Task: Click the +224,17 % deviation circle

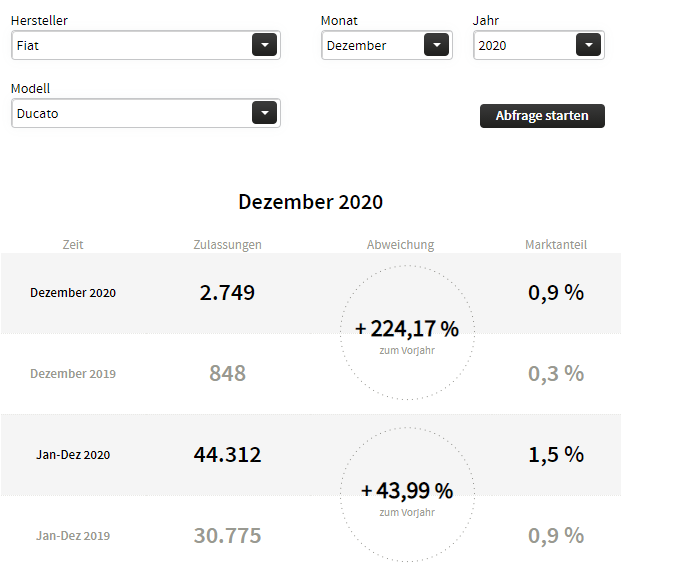Action: pyautogui.click(x=406, y=331)
